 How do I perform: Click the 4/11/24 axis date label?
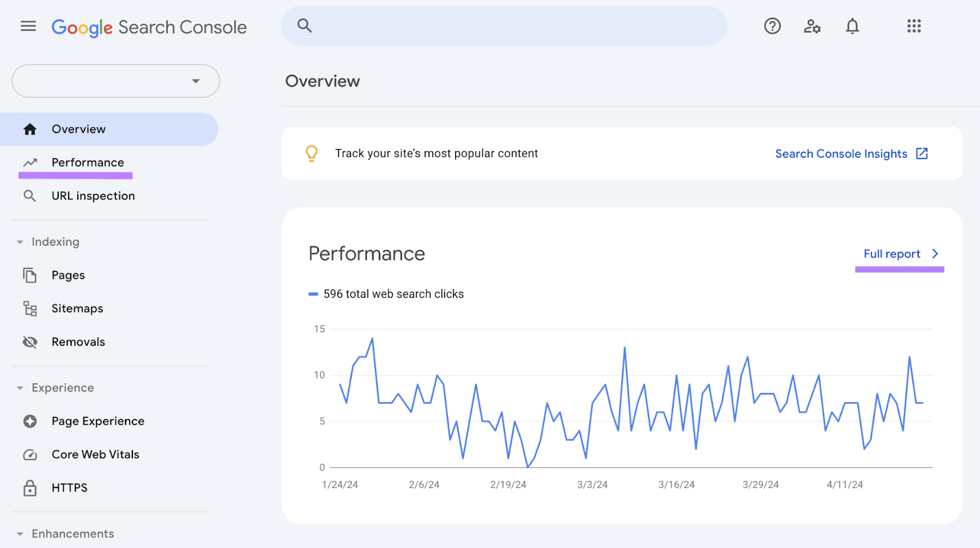[x=845, y=485]
